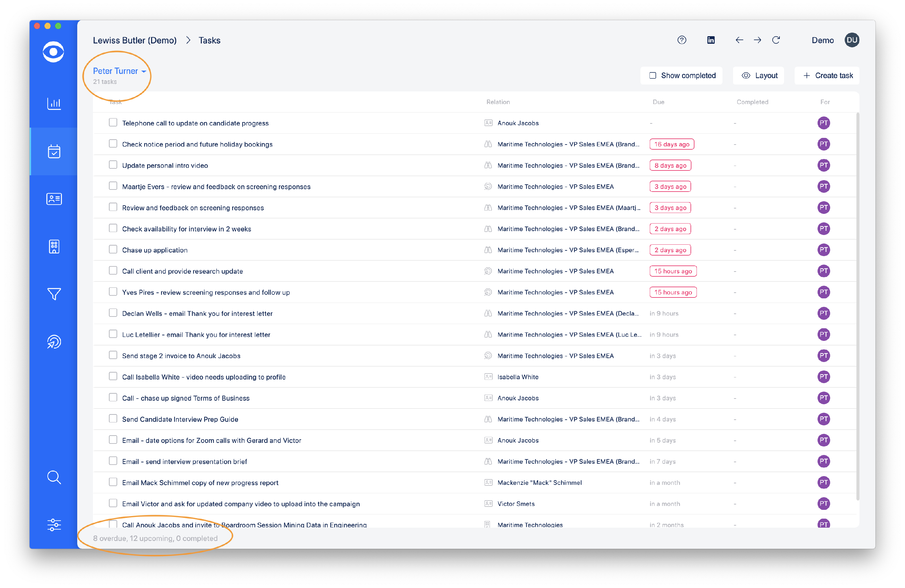905x588 pixels.
Task: Enable the Show completed checkbox
Action: click(x=653, y=75)
